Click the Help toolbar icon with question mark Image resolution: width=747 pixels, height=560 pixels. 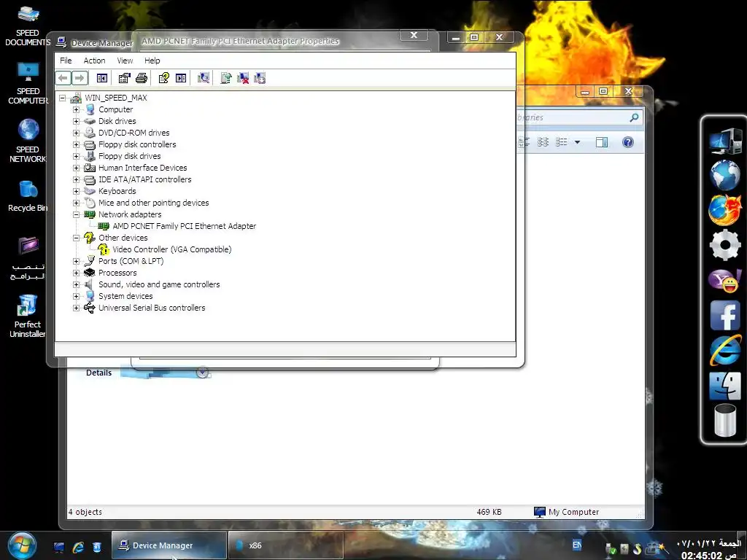(x=164, y=78)
